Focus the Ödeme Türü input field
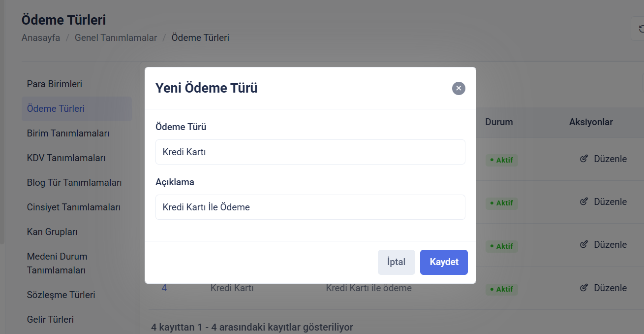This screenshot has width=644, height=334. 310,152
